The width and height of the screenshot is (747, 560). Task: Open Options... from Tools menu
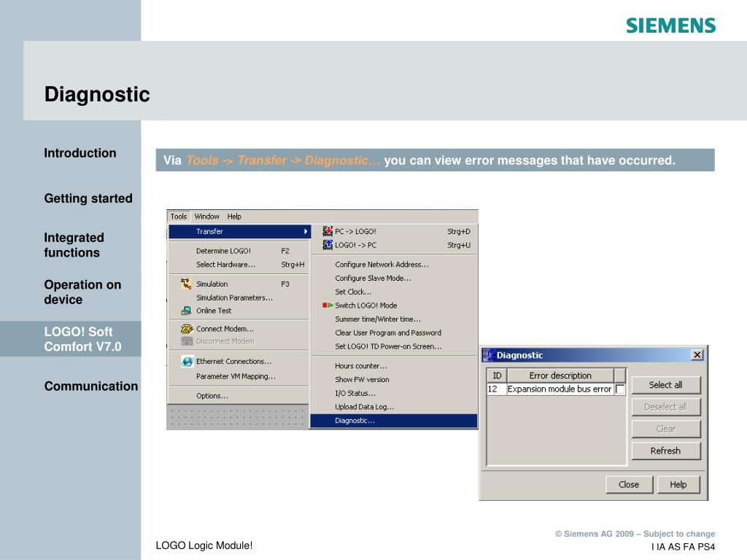239,396
